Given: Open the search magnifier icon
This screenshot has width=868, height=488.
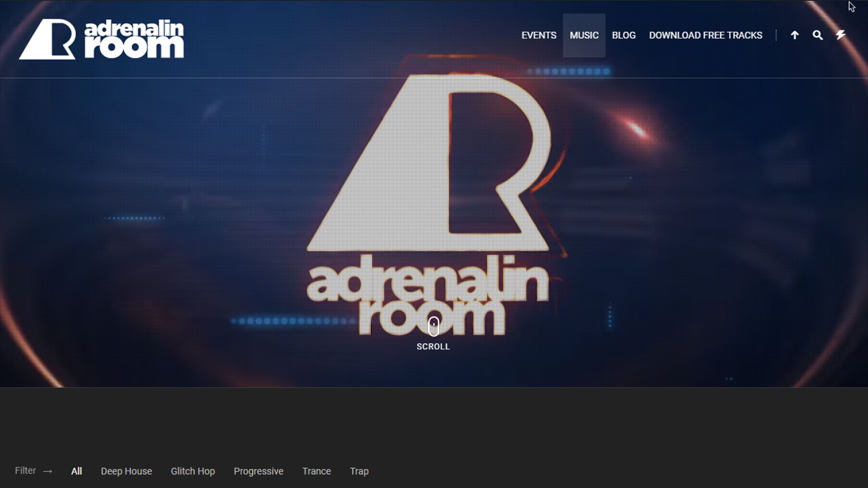Looking at the screenshot, I should [x=818, y=35].
